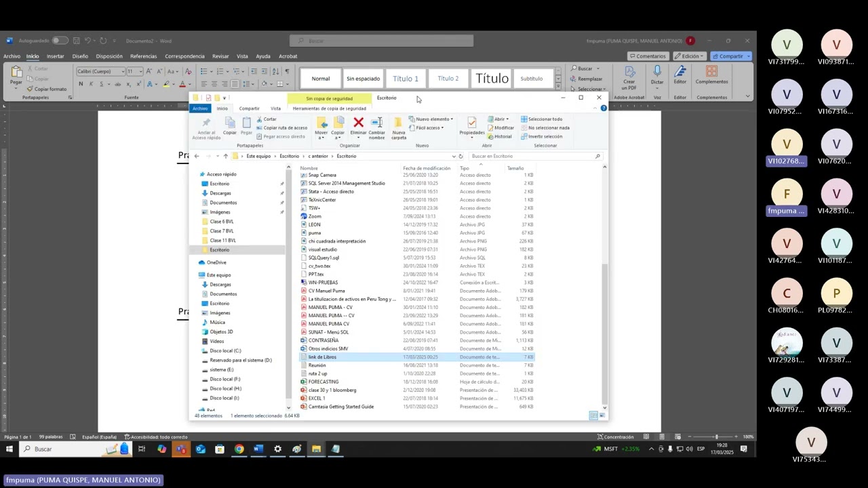
Task: Click Word Editor icon in ribbon
Action: tap(680, 71)
